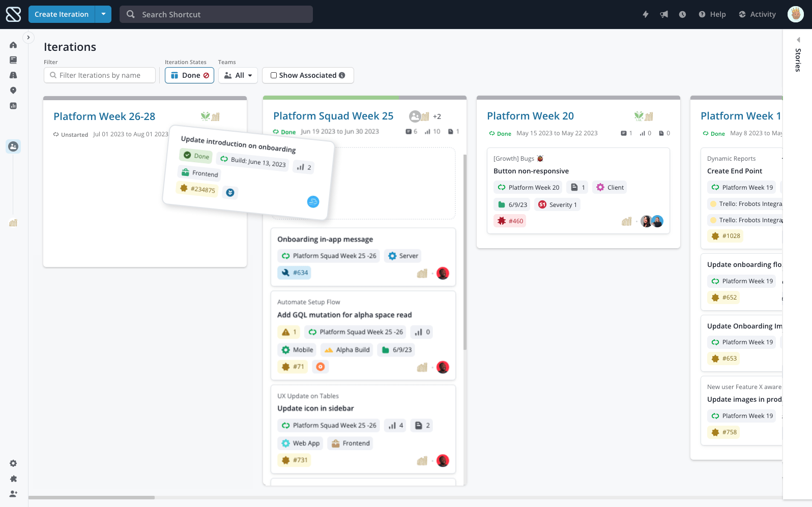Click the story ID badge #652
Image resolution: width=812 pixels, height=507 pixels.
tap(723, 297)
